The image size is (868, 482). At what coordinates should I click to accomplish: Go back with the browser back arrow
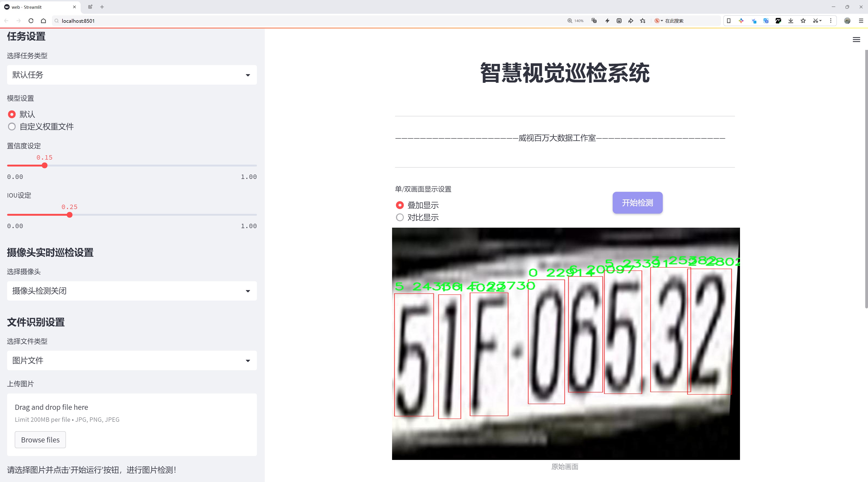point(6,21)
